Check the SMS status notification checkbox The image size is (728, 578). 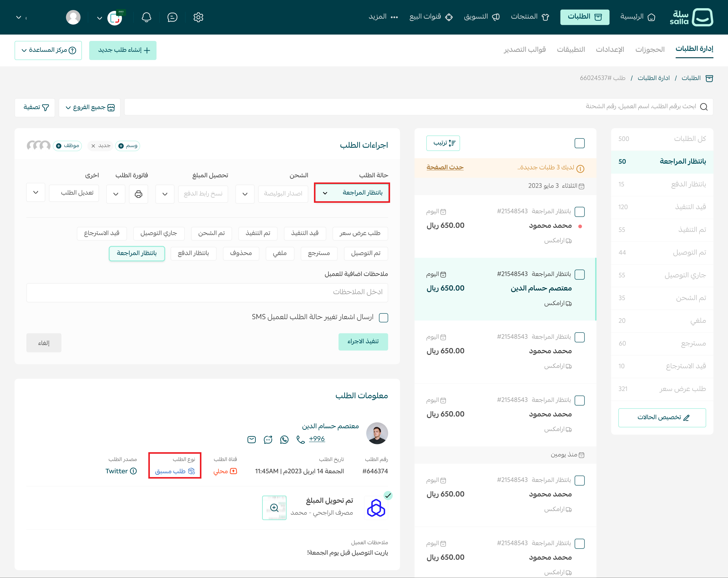(x=384, y=318)
